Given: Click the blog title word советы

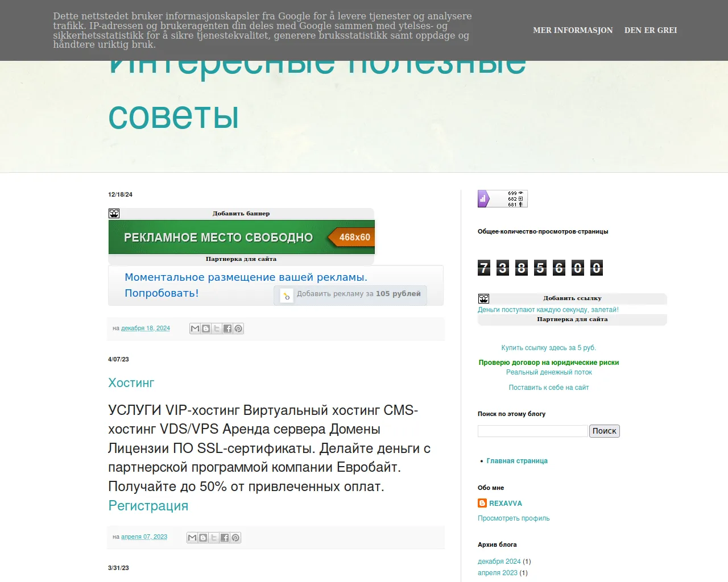Looking at the screenshot, I should [173, 116].
